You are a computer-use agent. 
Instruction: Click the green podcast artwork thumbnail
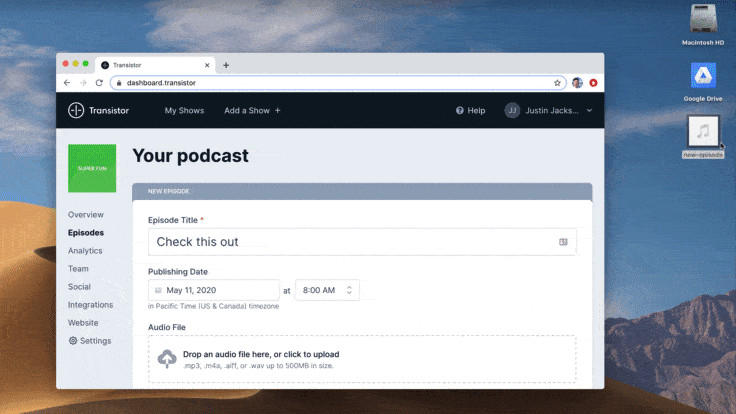pos(92,169)
